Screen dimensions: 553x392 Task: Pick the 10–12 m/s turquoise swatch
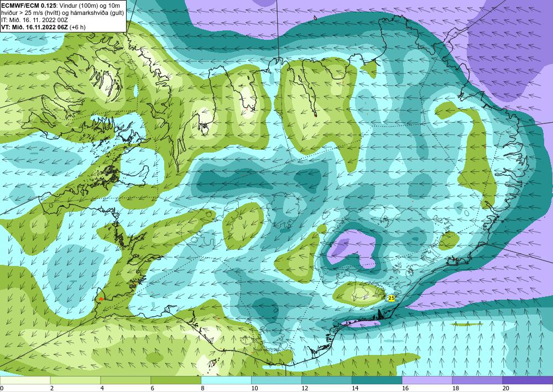click(276, 380)
